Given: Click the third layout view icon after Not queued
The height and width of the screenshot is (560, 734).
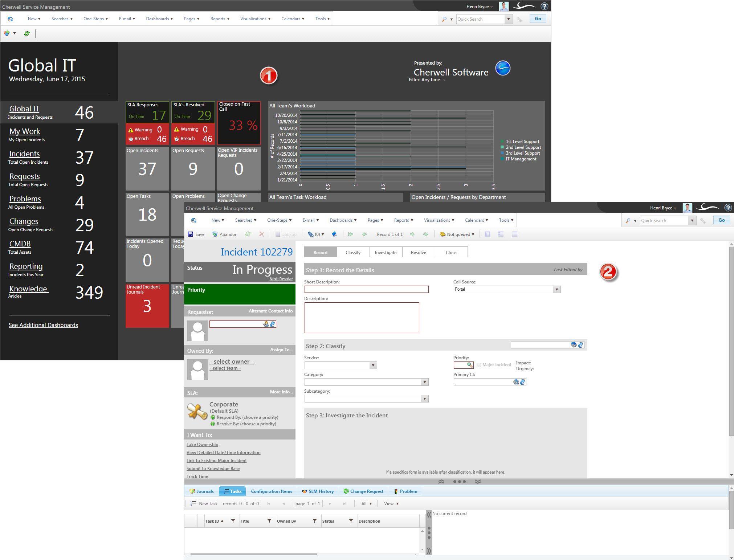Looking at the screenshot, I should click(x=514, y=234).
